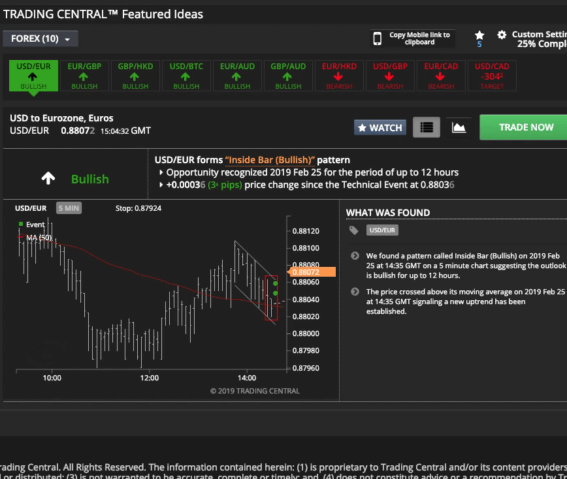Open Custom Settings gear icon
Screen dimensions: 567x479
point(502,35)
